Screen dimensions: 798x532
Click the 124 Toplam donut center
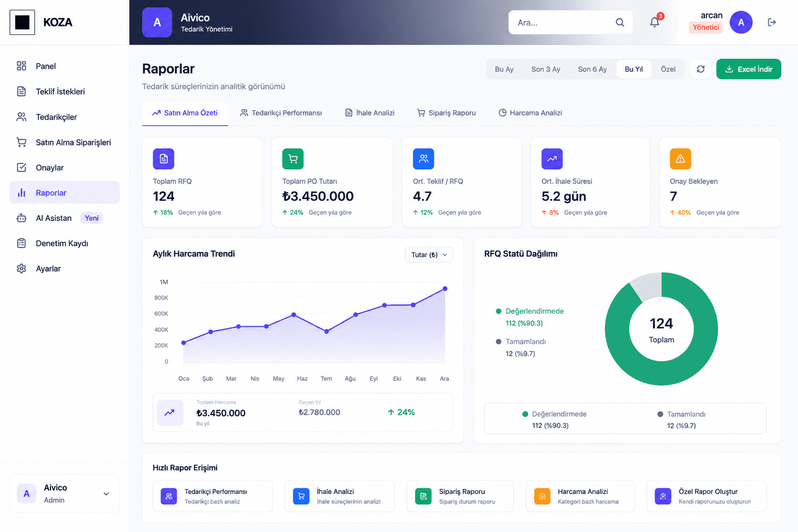pos(661,330)
